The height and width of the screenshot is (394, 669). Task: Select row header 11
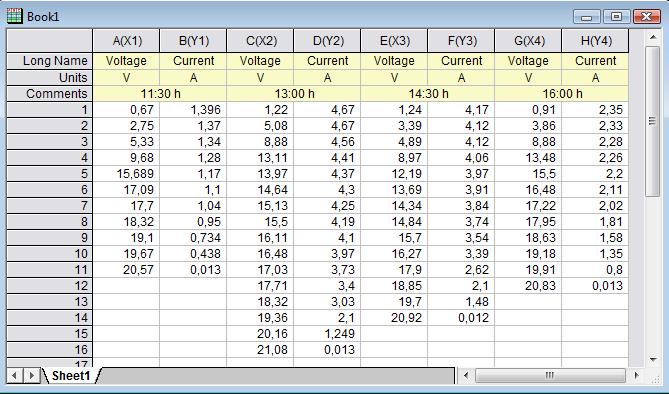[x=49, y=270]
